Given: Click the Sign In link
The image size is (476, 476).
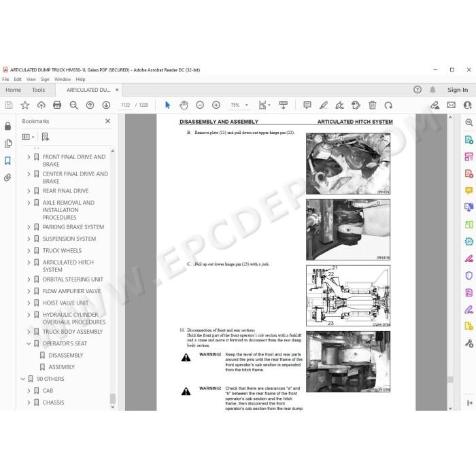Looking at the screenshot, I should (458, 90).
